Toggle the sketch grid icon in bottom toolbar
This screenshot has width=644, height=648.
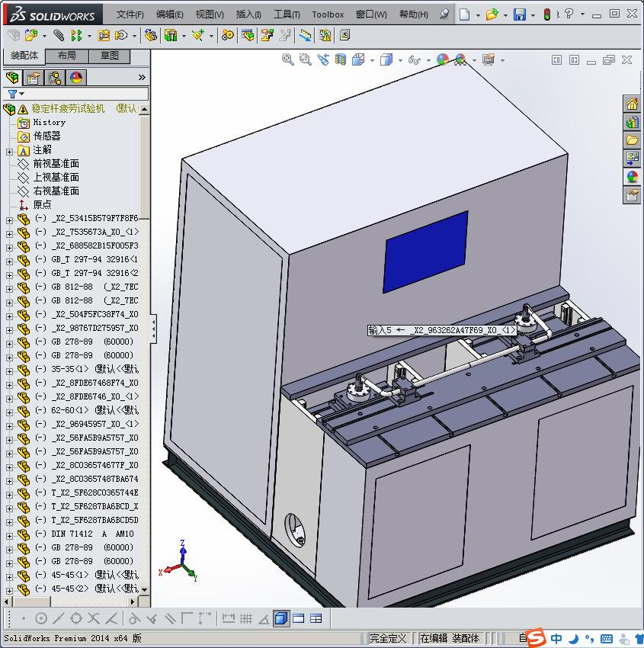246,619
